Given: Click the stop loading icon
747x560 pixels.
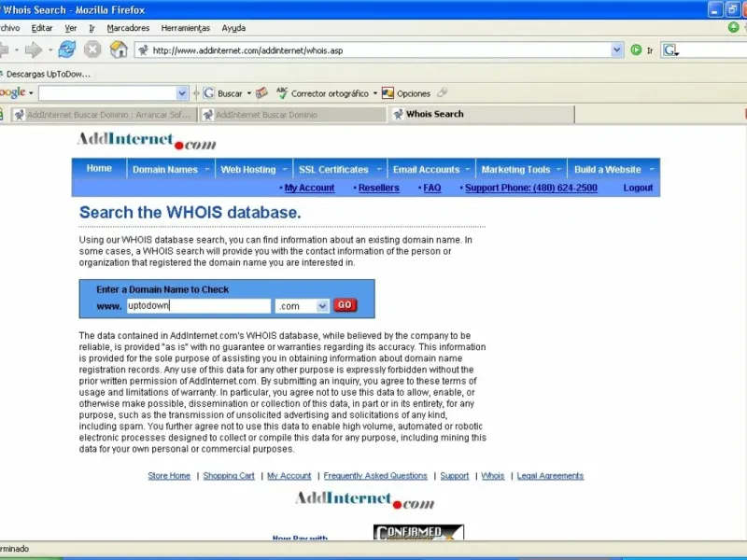Looking at the screenshot, I should 92,49.
